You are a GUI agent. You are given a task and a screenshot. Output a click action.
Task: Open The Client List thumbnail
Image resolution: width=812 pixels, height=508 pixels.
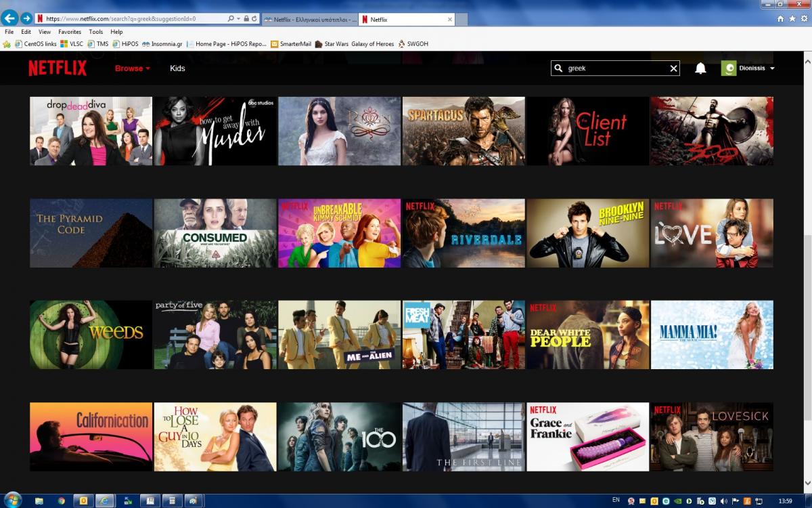(588, 131)
